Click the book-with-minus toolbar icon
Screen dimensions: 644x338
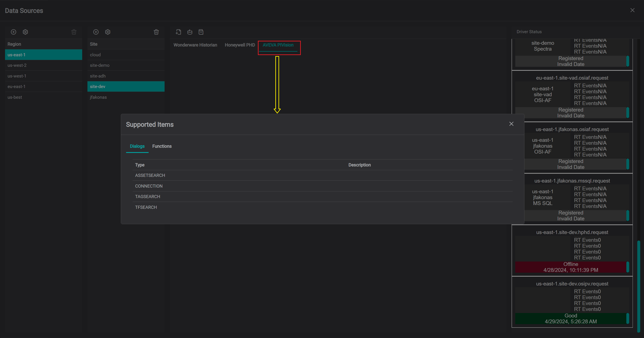coord(201,32)
